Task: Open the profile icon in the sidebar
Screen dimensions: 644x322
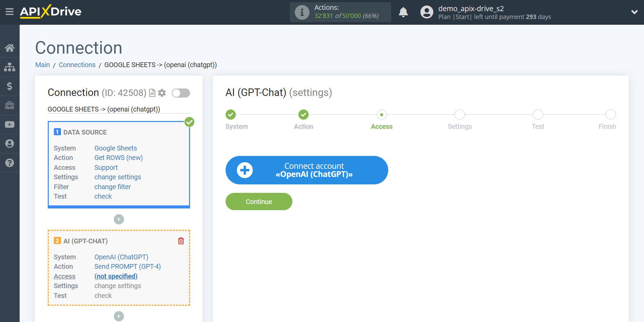Action: 9,143
